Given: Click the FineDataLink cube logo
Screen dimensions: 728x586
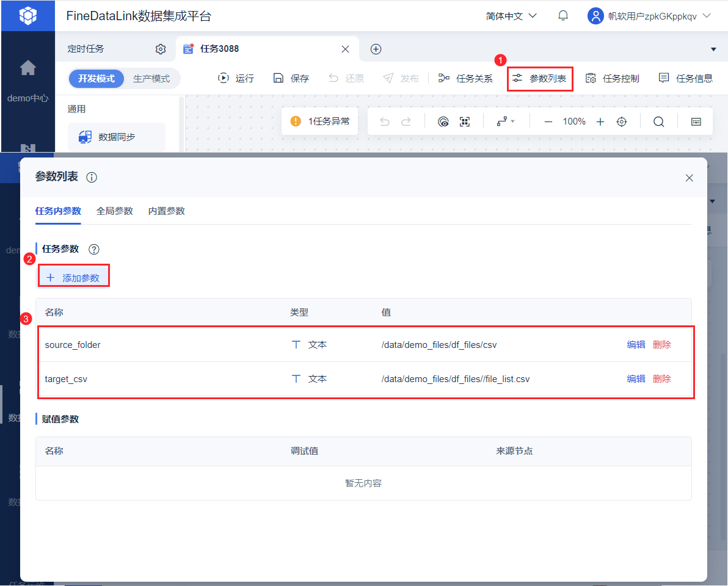Looking at the screenshot, I should [28, 16].
